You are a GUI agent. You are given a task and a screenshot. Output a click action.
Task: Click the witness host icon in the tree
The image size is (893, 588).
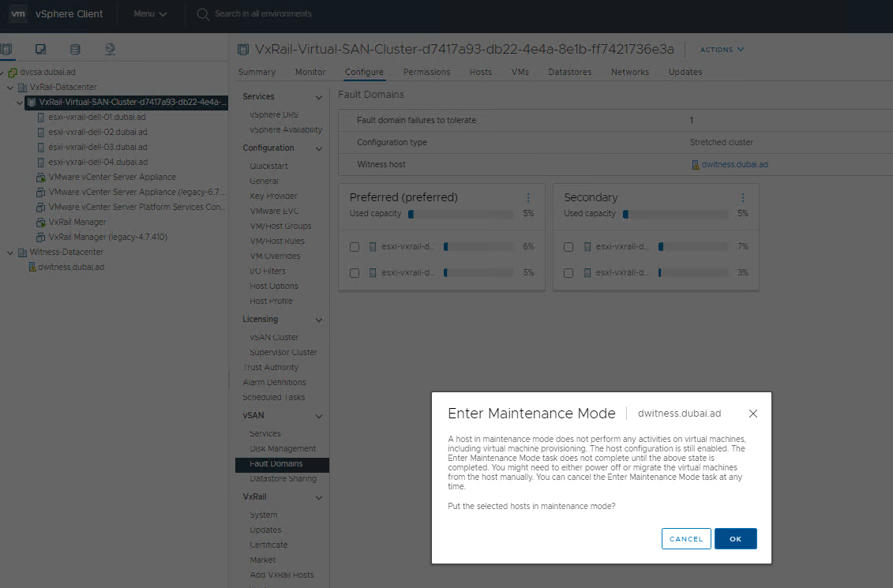pos(32,267)
